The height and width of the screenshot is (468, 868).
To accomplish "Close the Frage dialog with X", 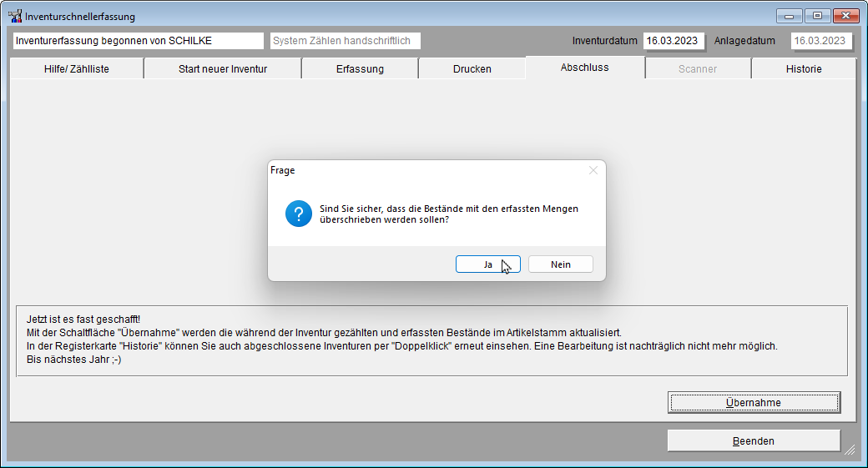I will pyautogui.click(x=593, y=170).
